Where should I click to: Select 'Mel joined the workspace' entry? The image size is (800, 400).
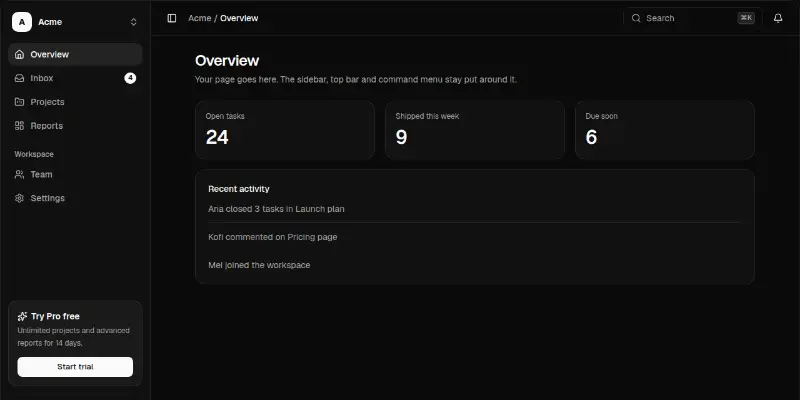(x=259, y=265)
